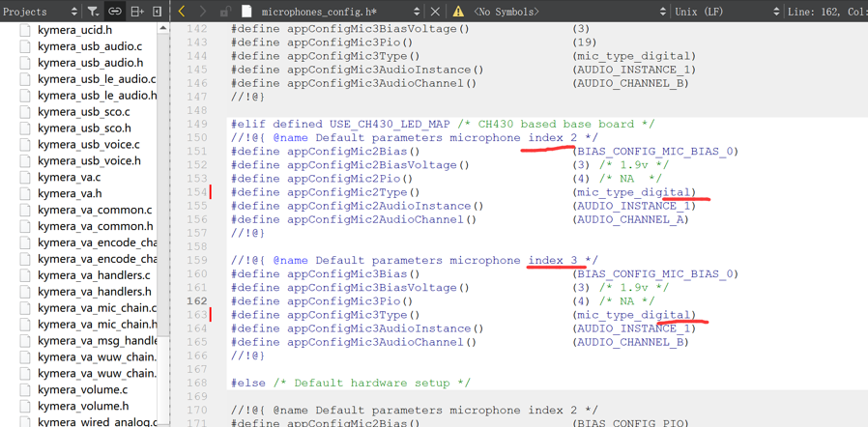The width and height of the screenshot is (868, 427).
Task: Open kymera_va.h file
Action: 70,193
